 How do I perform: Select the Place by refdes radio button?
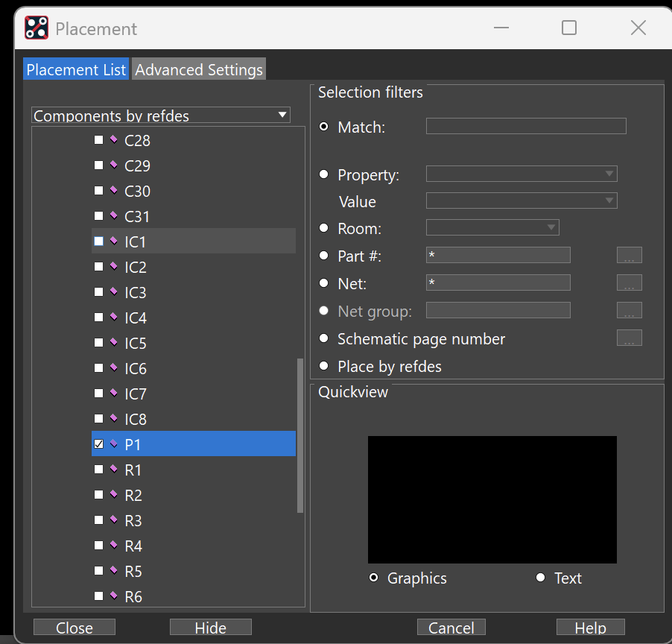point(324,366)
